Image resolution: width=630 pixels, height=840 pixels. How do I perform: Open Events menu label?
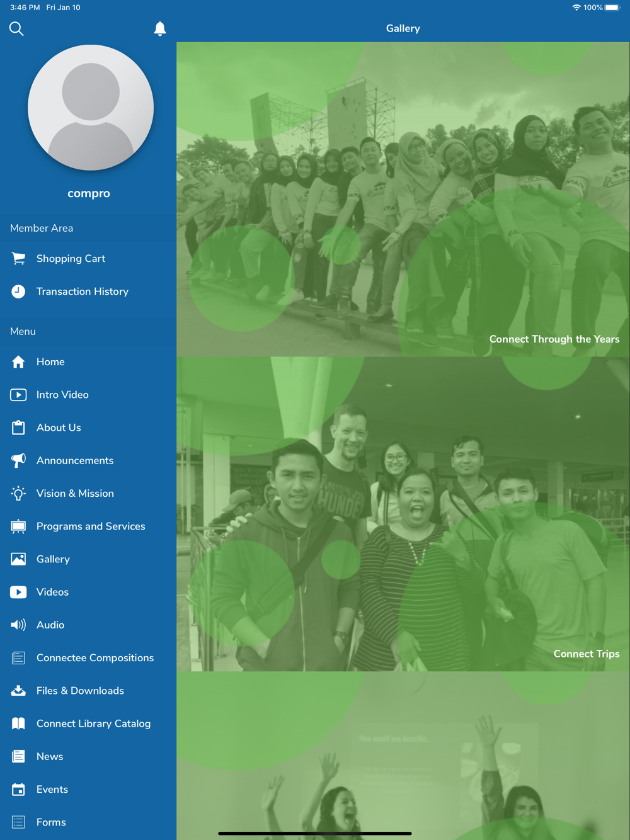(52, 790)
